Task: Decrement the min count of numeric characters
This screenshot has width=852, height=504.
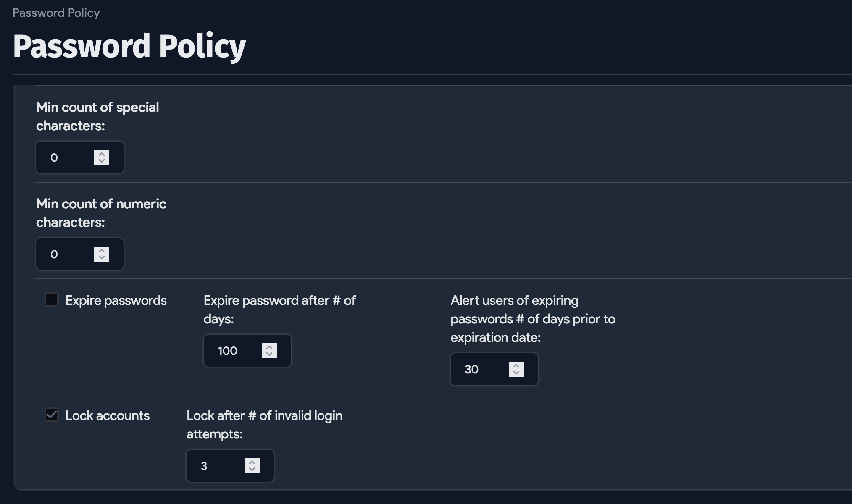Action: tap(101, 258)
